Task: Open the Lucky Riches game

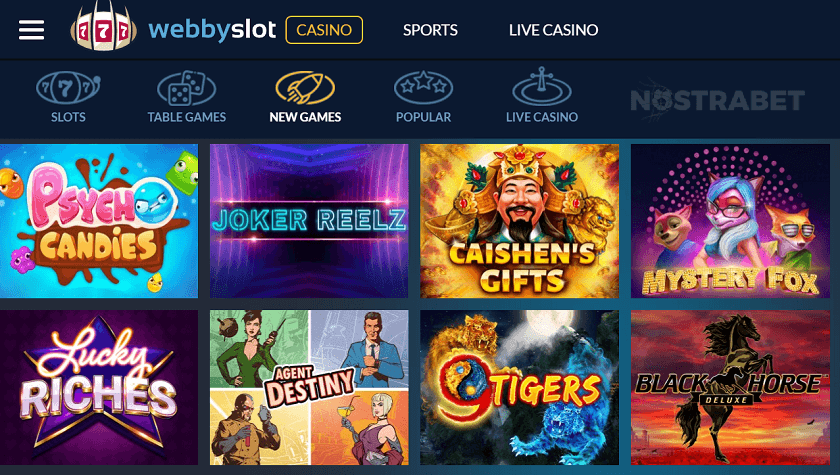Action: 99,387
